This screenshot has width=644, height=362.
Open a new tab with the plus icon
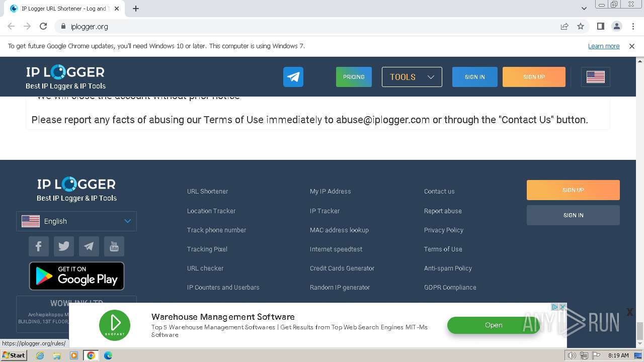[x=136, y=9]
